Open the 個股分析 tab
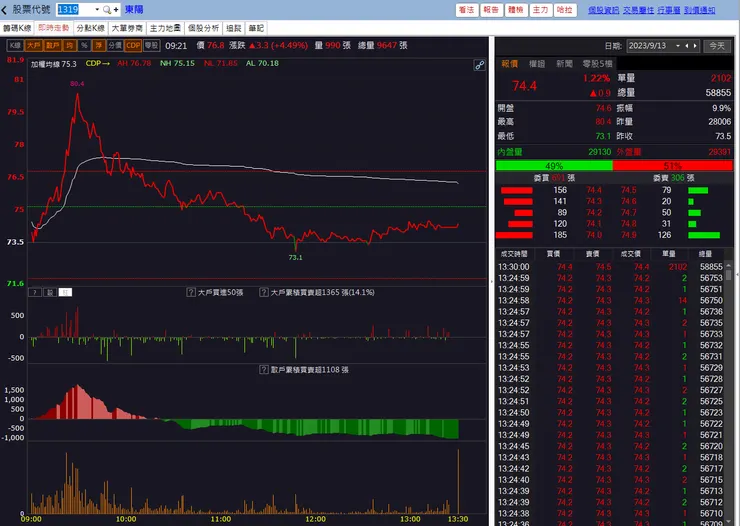740x526 pixels. click(203, 28)
